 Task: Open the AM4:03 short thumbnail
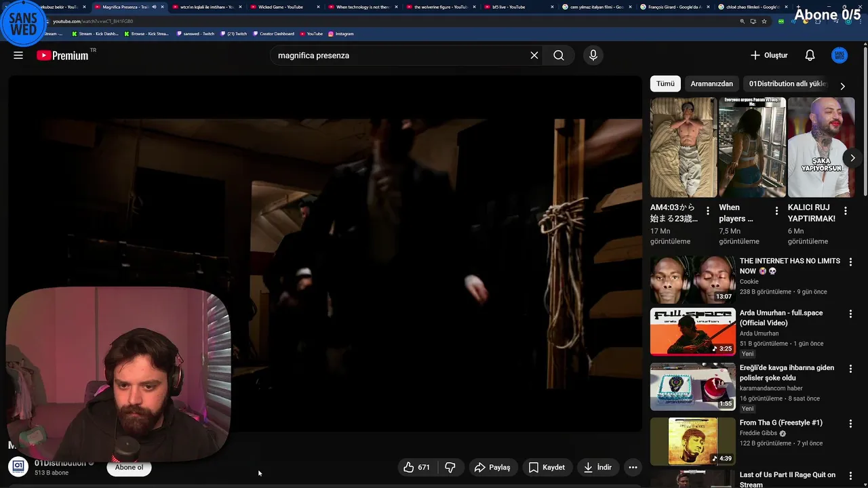pos(684,147)
